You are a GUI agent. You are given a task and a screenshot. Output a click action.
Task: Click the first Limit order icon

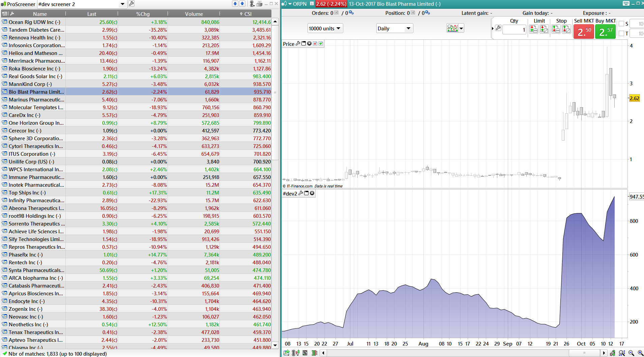coord(534,29)
